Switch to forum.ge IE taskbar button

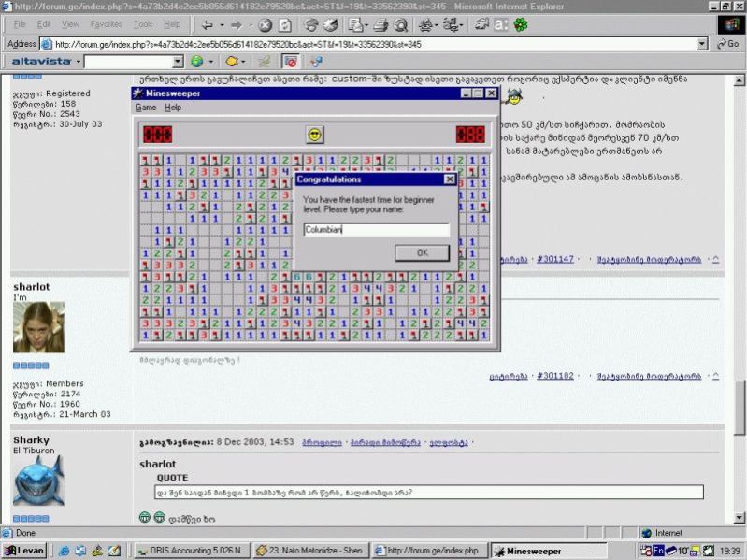point(430,551)
